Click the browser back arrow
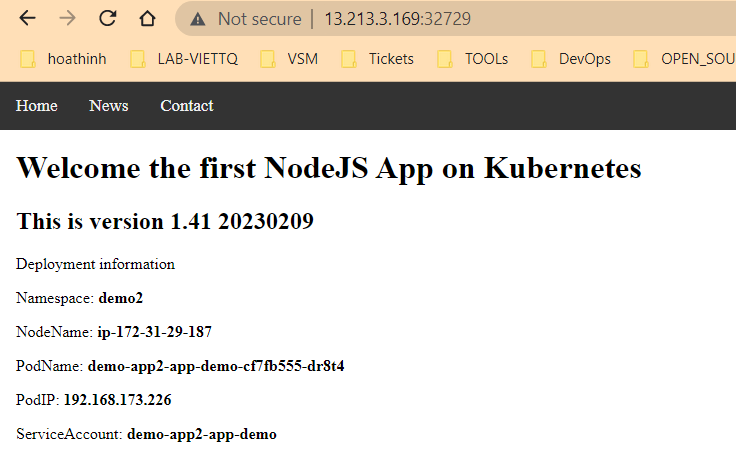 pyautogui.click(x=27, y=19)
